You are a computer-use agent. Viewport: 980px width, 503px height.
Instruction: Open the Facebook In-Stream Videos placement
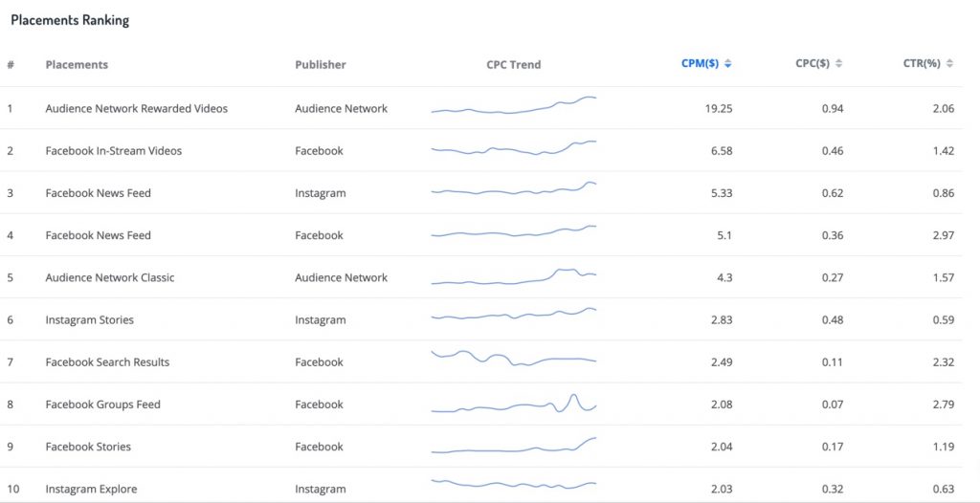(114, 150)
